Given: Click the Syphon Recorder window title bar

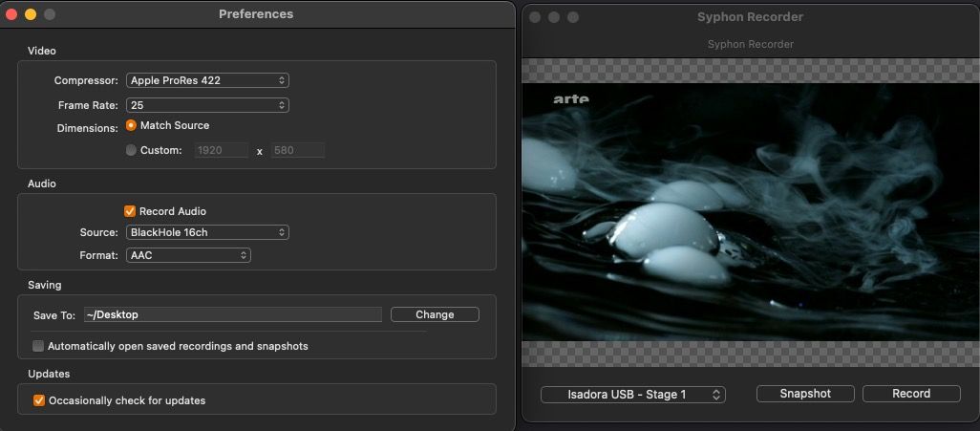Looking at the screenshot, I should (751, 17).
